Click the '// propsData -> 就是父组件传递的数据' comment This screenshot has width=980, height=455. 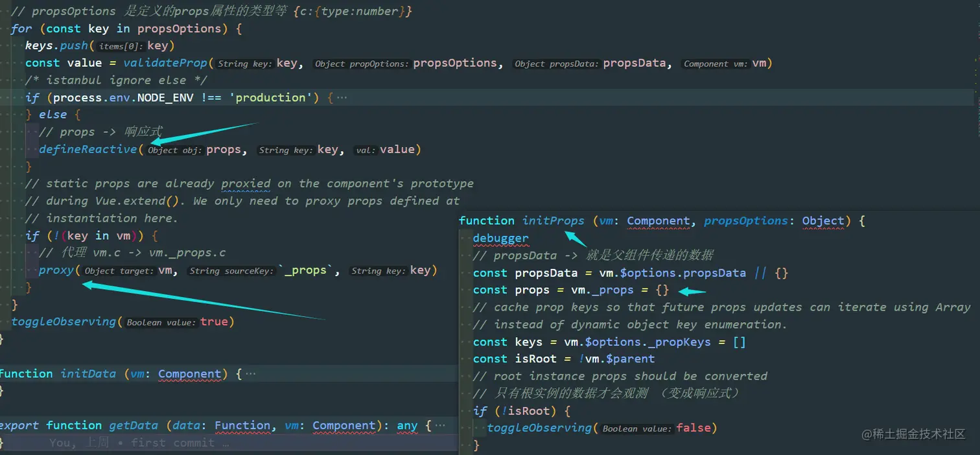[x=593, y=256]
